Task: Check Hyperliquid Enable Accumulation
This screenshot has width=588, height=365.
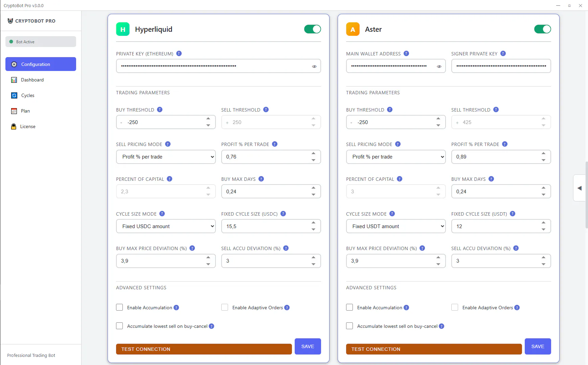Action: [x=119, y=307]
